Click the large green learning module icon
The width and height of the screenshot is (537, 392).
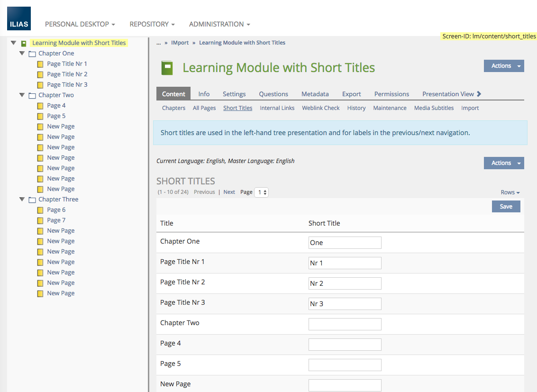pos(167,68)
